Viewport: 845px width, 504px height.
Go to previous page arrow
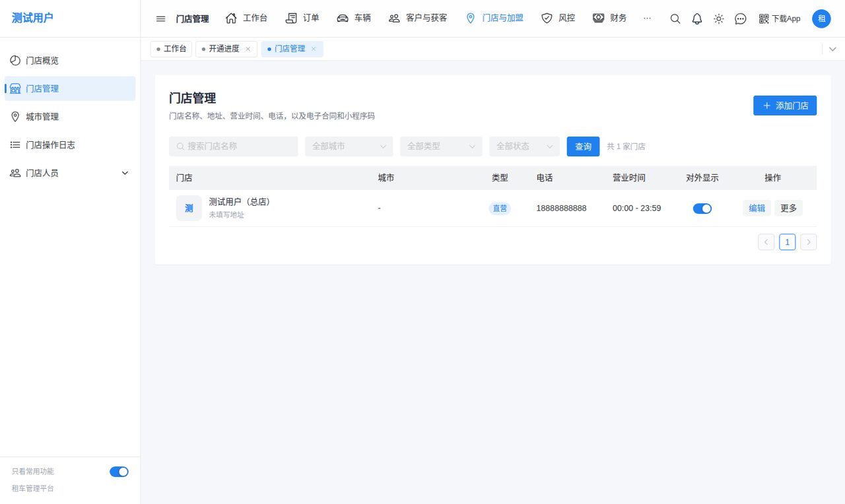click(x=766, y=242)
